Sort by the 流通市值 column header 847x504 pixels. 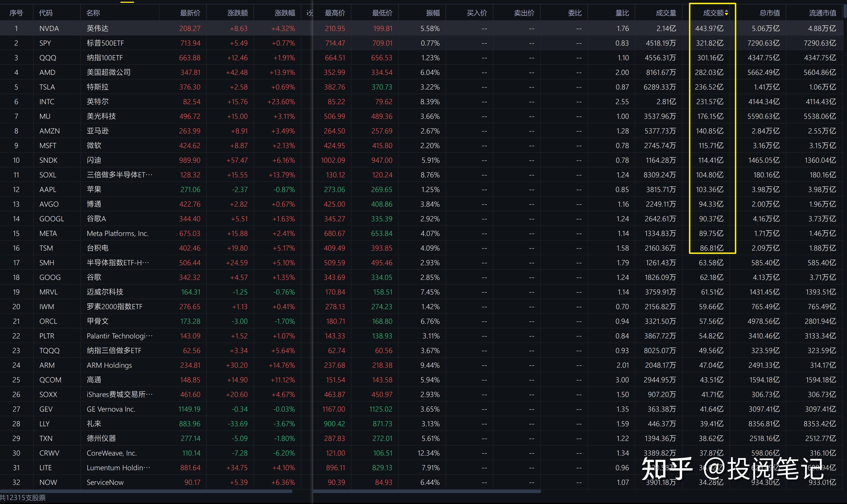(823, 13)
